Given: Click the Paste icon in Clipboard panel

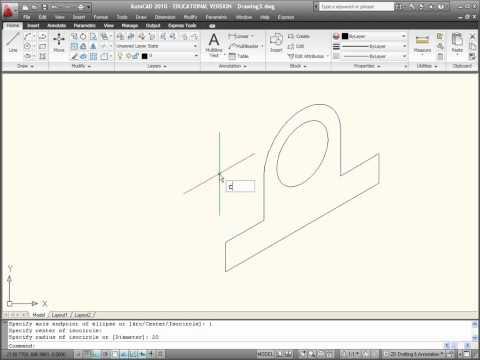Looking at the screenshot, I should (x=457, y=40).
